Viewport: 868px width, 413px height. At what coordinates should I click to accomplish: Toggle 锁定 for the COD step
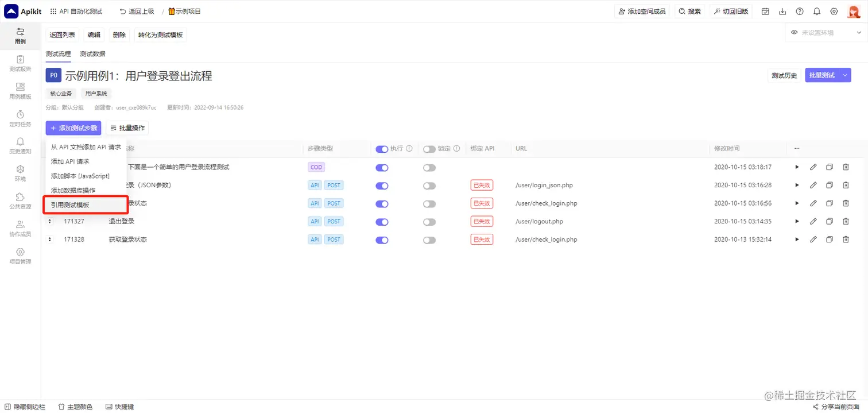point(429,168)
